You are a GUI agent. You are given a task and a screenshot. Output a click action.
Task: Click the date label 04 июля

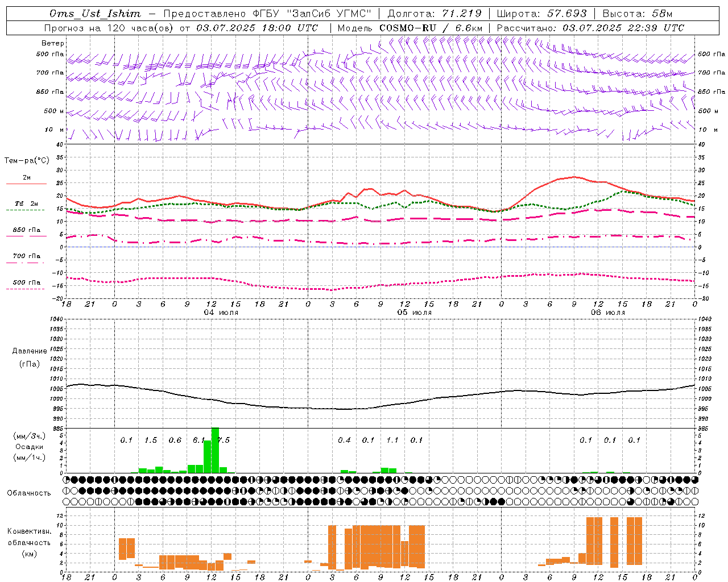click(x=221, y=313)
